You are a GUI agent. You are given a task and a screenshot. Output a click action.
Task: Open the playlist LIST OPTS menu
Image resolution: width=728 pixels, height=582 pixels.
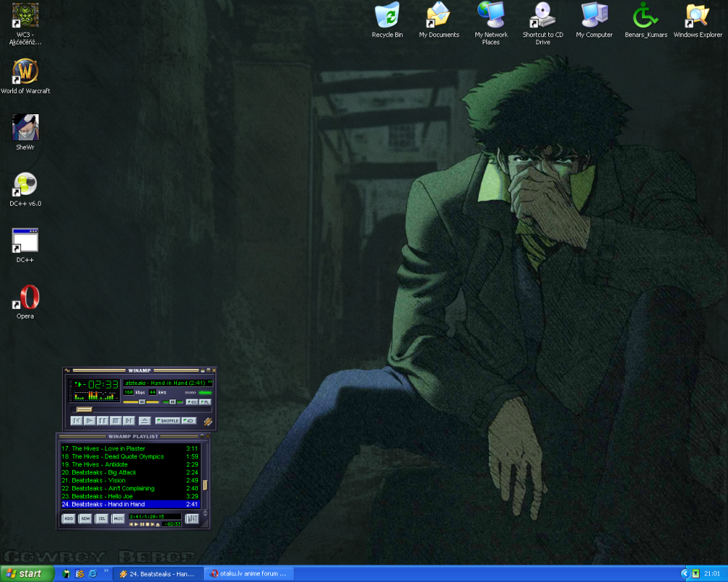[191, 519]
